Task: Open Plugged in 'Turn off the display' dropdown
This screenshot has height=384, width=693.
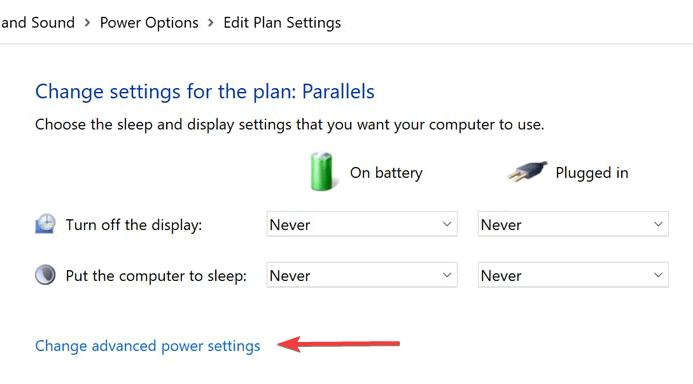Action: [573, 224]
